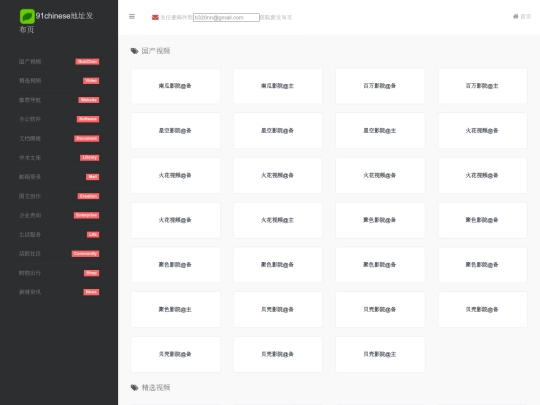Open 邮箱登录 (Mail) in sidebar
Image resolution: width=540 pixels, height=405 pixels.
[59, 177]
